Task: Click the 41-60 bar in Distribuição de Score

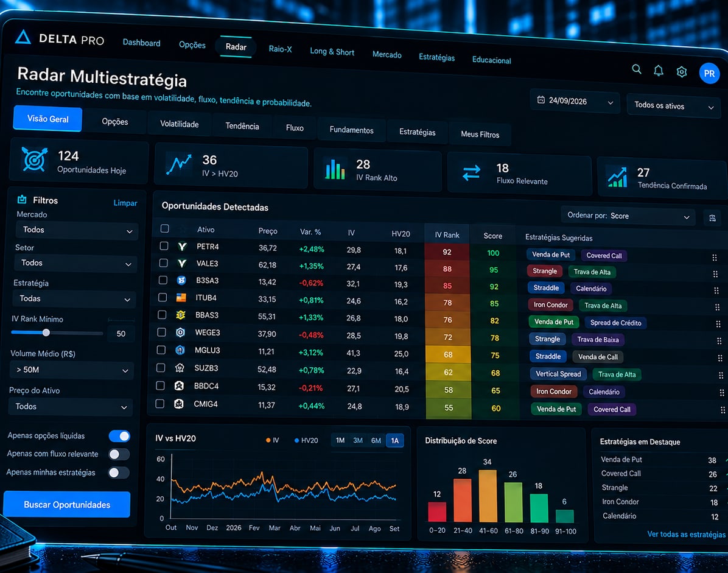Action: point(488,496)
